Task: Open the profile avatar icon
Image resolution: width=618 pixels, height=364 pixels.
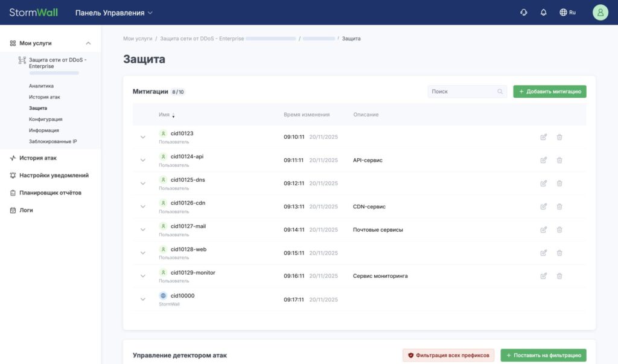Action: pyautogui.click(x=600, y=11)
